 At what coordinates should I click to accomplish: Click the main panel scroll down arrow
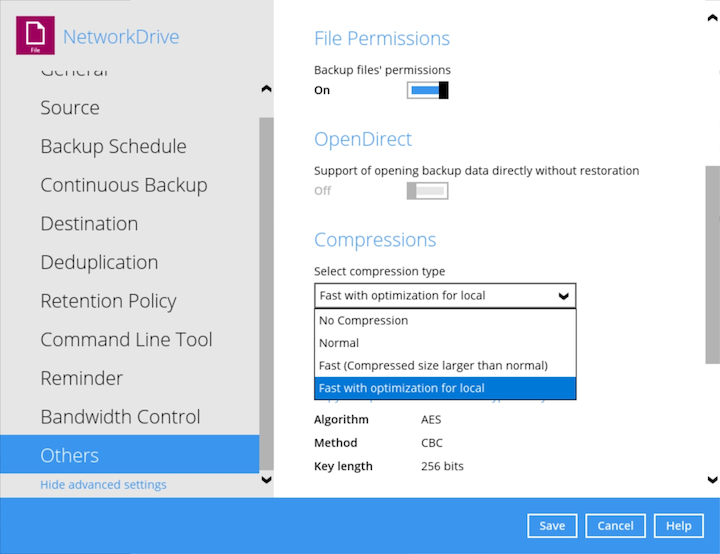click(713, 480)
